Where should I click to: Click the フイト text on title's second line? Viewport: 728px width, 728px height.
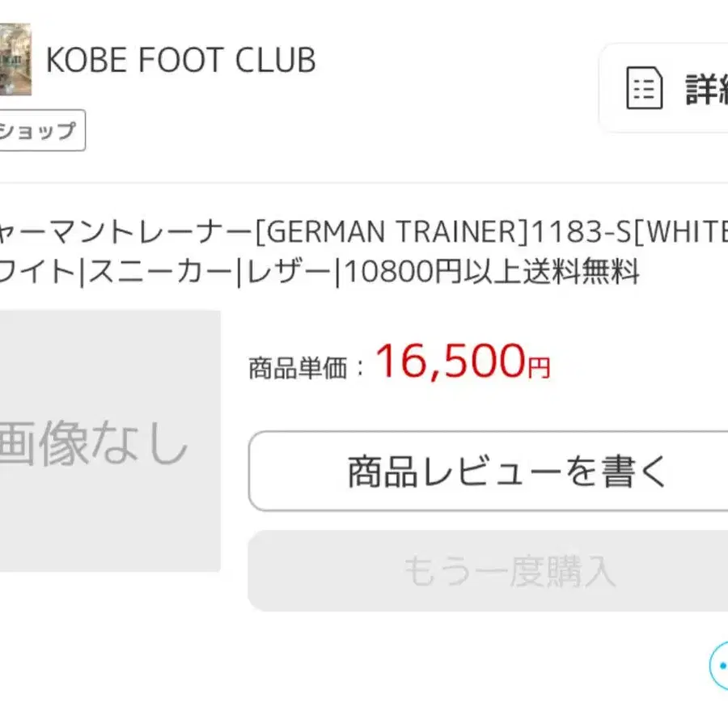tap(38, 272)
